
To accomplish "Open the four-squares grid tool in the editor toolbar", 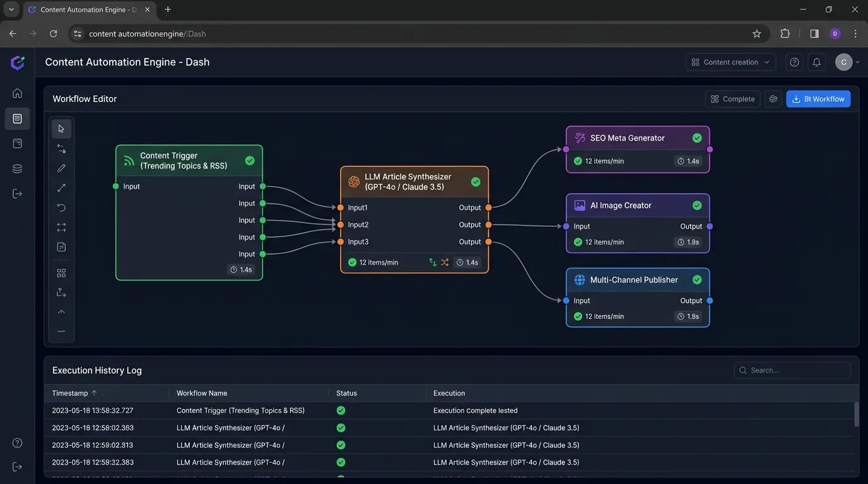I will [61, 273].
